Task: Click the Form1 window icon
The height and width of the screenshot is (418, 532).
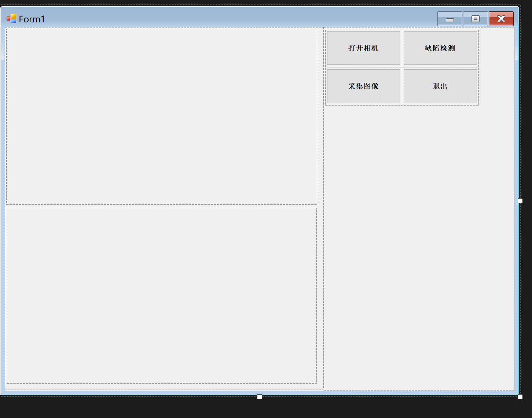Action: click(11, 19)
